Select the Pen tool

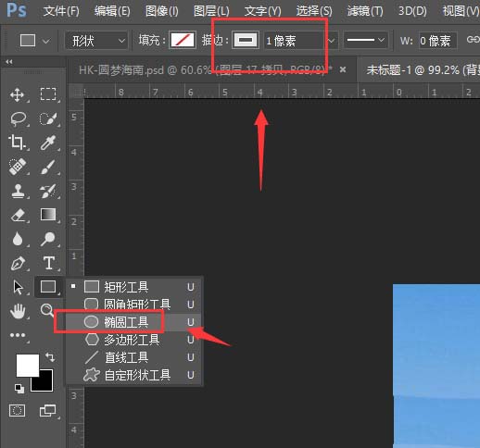18,263
